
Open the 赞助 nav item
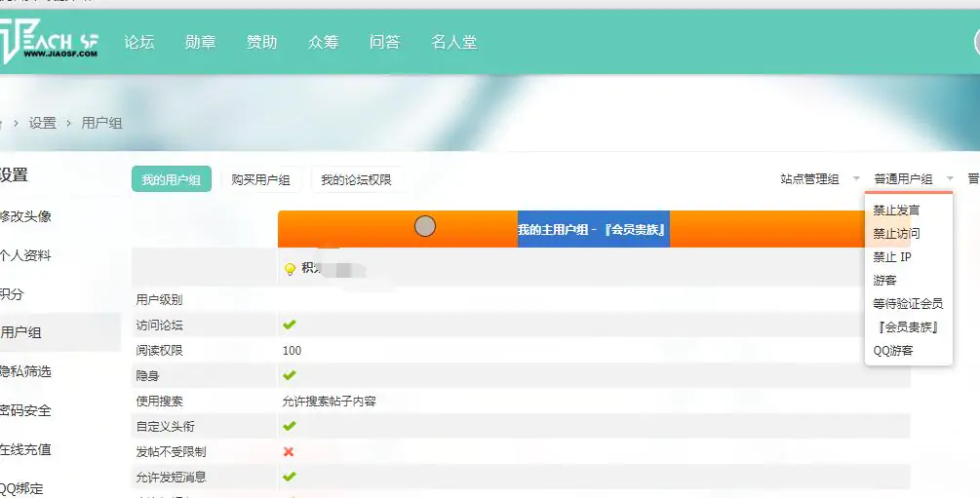261,42
